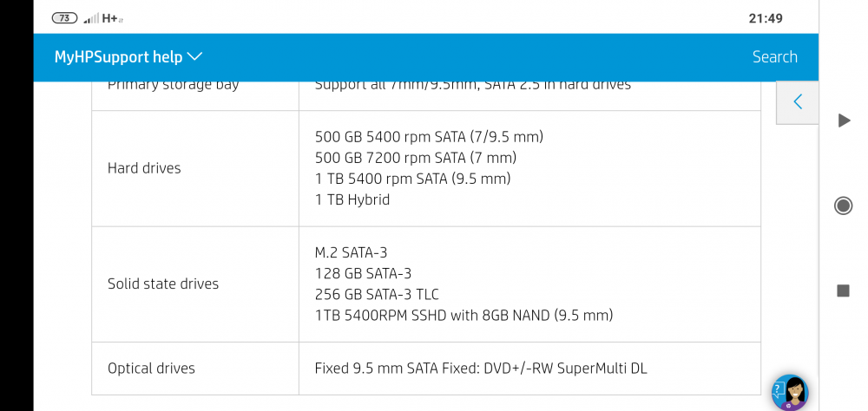The height and width of the screenshot is (411, 868).
Task: Open Search in the blue header
Action: [x=774, y=57]
